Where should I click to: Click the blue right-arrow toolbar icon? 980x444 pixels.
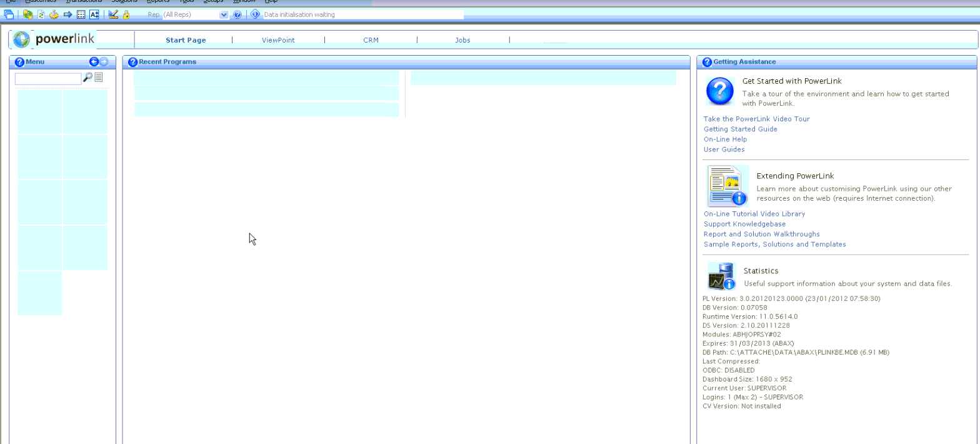point(68,14)
